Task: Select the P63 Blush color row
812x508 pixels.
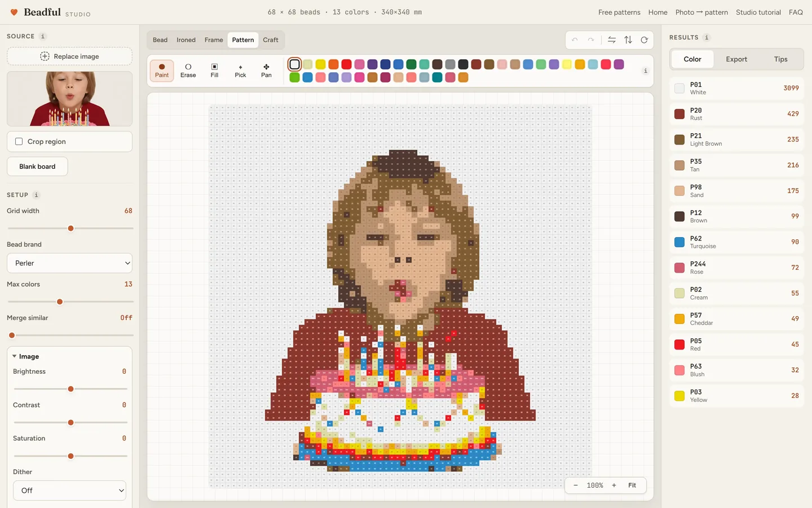Action: click(x=736, y=370)
